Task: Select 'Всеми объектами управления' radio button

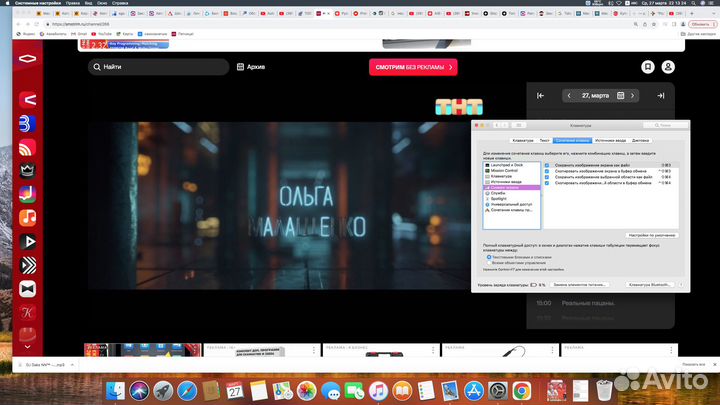Action: [489, 263]
